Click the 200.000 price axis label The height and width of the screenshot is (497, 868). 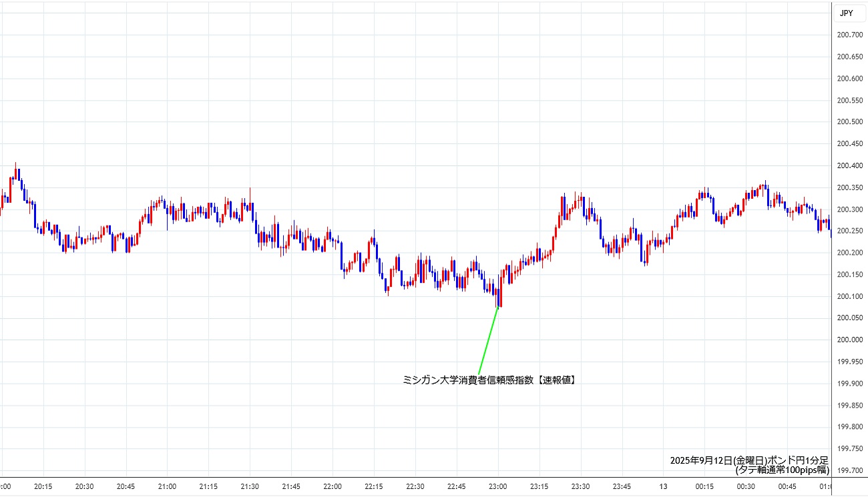(849, 340)
